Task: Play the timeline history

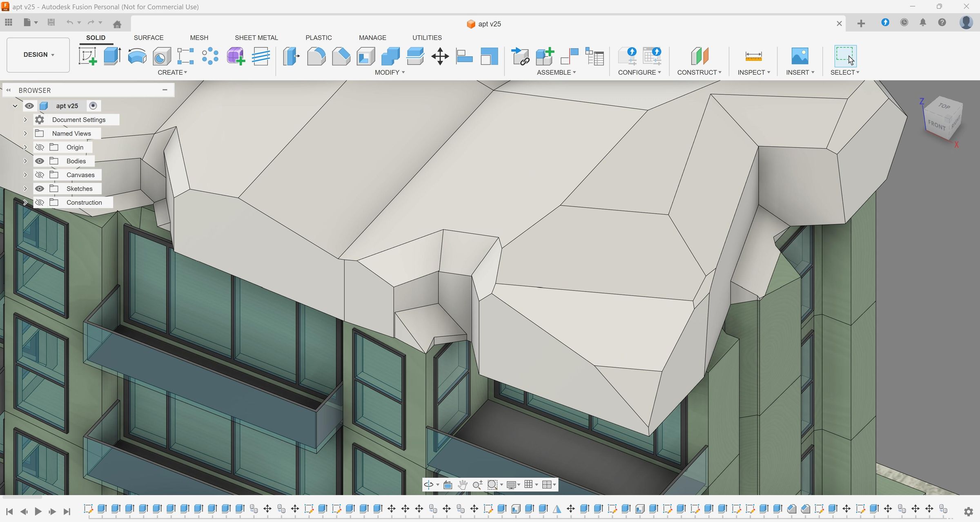Action: pyautogui.click(x=38, y=511)
